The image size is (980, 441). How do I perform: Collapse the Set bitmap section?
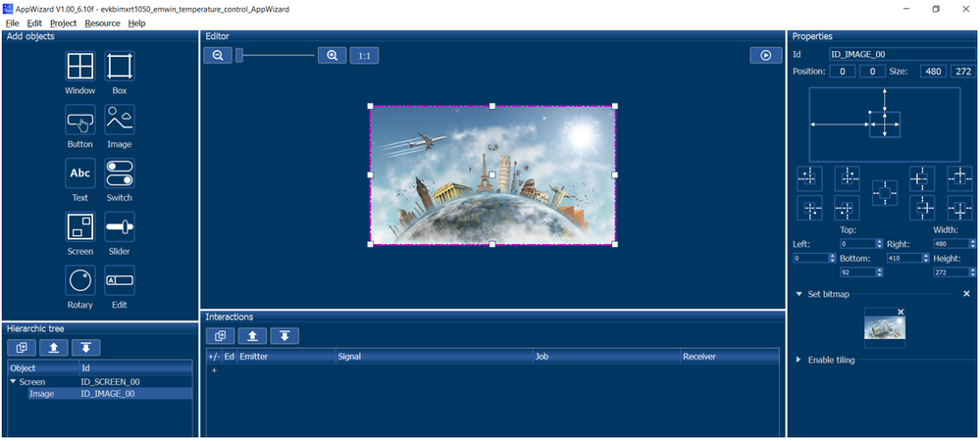pyautogui.click(x=799, y=294)
